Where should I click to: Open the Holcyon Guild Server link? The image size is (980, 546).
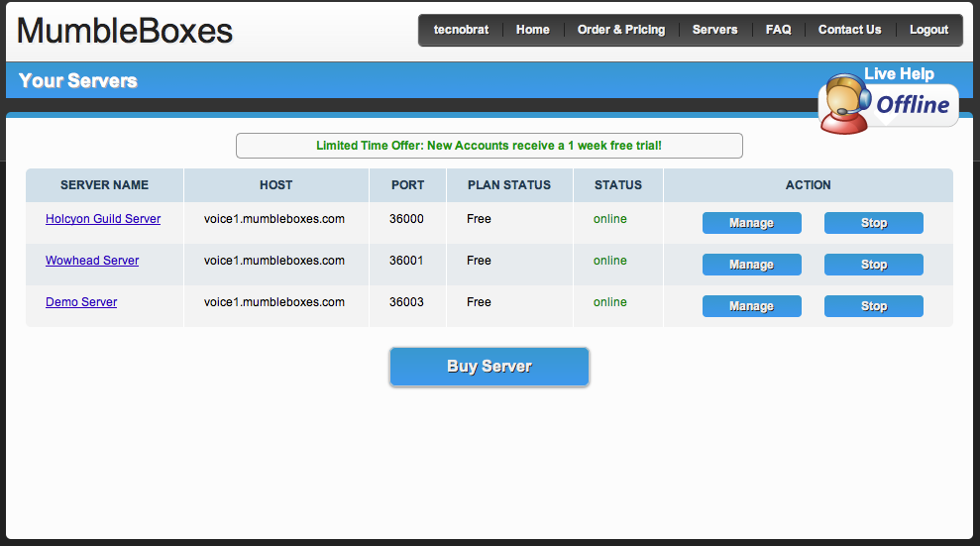(103, 219)
